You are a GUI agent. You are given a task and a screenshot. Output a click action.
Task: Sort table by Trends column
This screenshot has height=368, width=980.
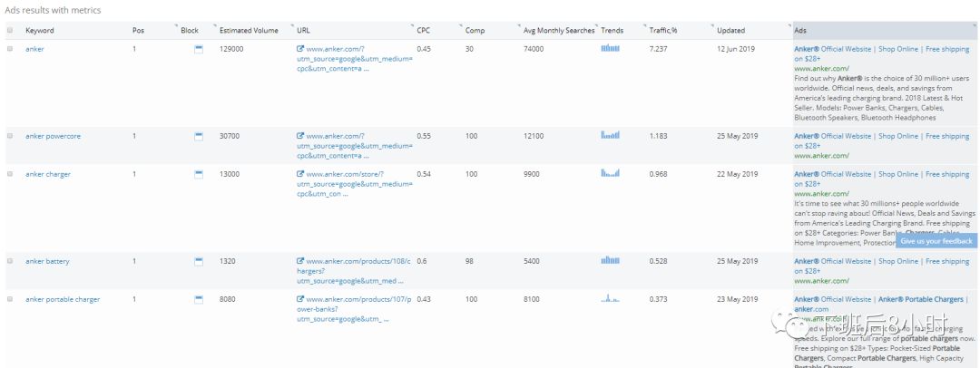tap(612, 30)
